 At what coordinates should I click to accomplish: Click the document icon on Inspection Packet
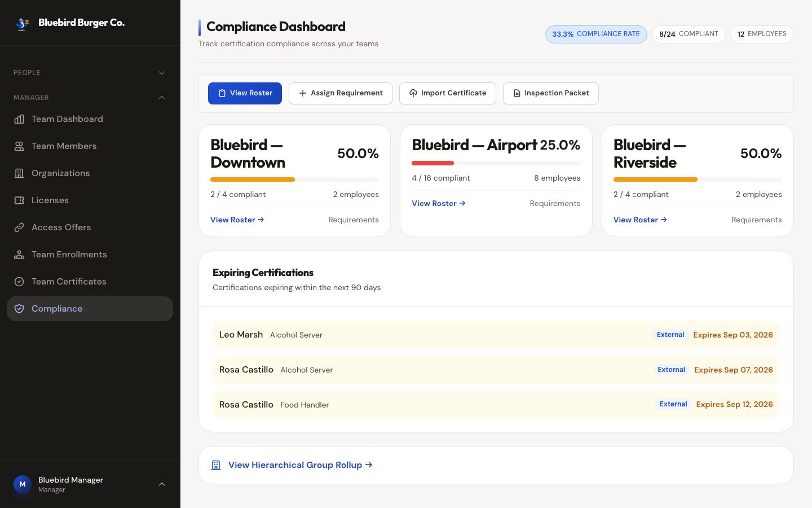(517, 93)
